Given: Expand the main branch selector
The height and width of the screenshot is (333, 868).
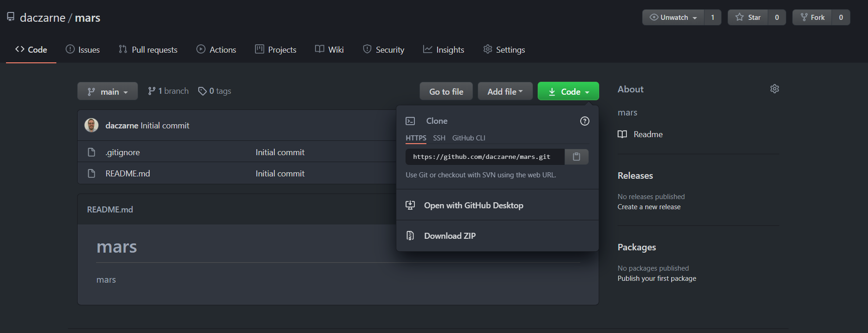Looking at the screenshot, I should coord(108,91).
